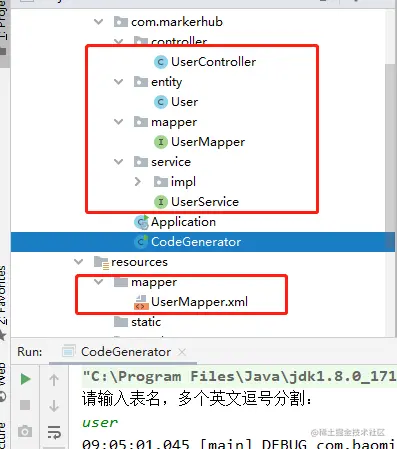The height and width of the screenshot is (449, 397).
Task: Click the service package folder icon
Action: coord(141,162)
